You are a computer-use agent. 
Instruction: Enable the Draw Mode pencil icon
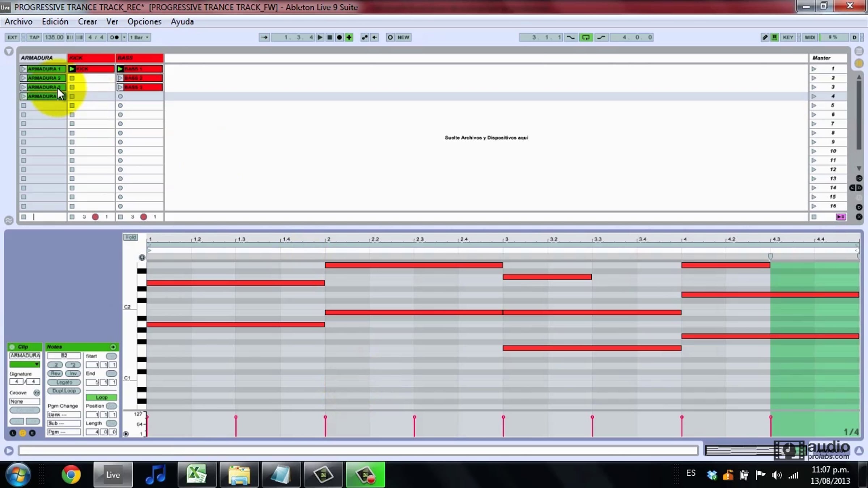765,37
